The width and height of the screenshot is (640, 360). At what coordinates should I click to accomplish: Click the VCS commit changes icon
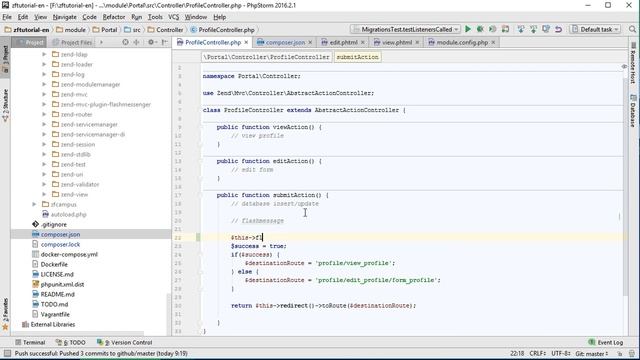(533, 29)
